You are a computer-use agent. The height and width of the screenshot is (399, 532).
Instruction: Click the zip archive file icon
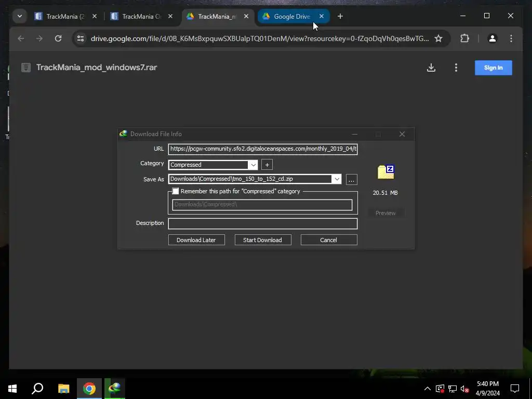386,172
